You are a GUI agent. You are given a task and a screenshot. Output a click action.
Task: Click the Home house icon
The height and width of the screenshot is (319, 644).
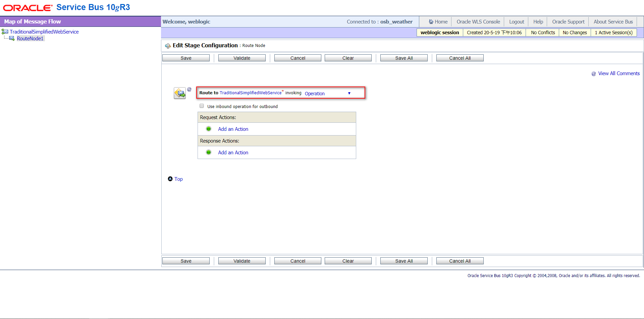pos(431,21)
